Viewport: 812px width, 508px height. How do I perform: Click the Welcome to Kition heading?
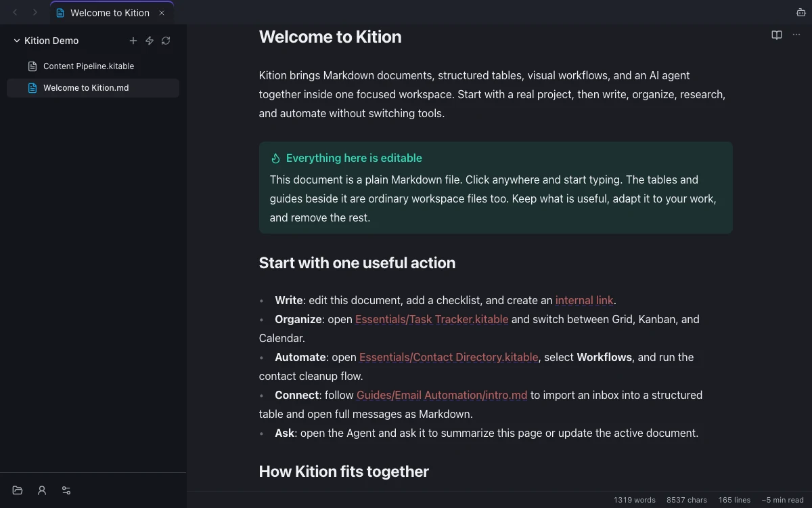[x=330, y=37]
